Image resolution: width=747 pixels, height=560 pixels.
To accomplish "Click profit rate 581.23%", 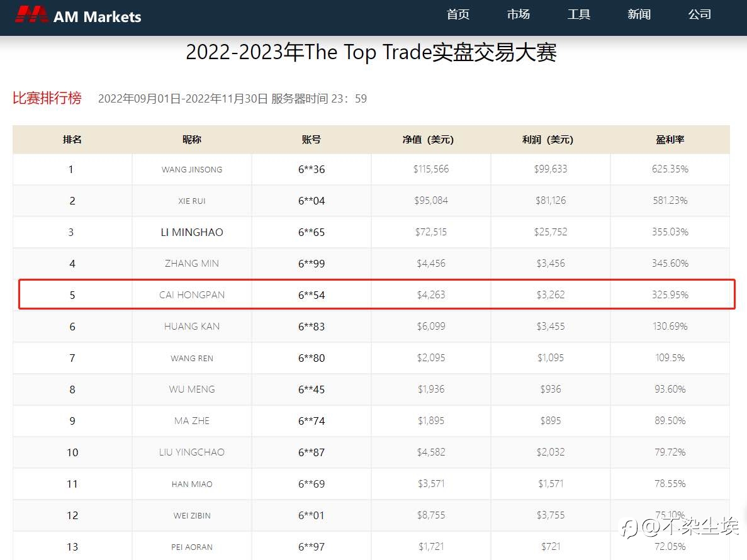I will (670, 201).
